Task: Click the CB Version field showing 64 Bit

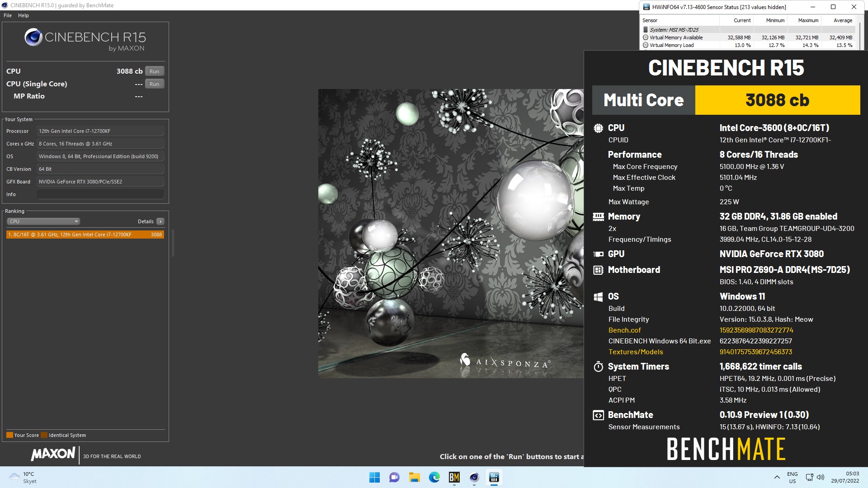Action: [x=100, y=169]
